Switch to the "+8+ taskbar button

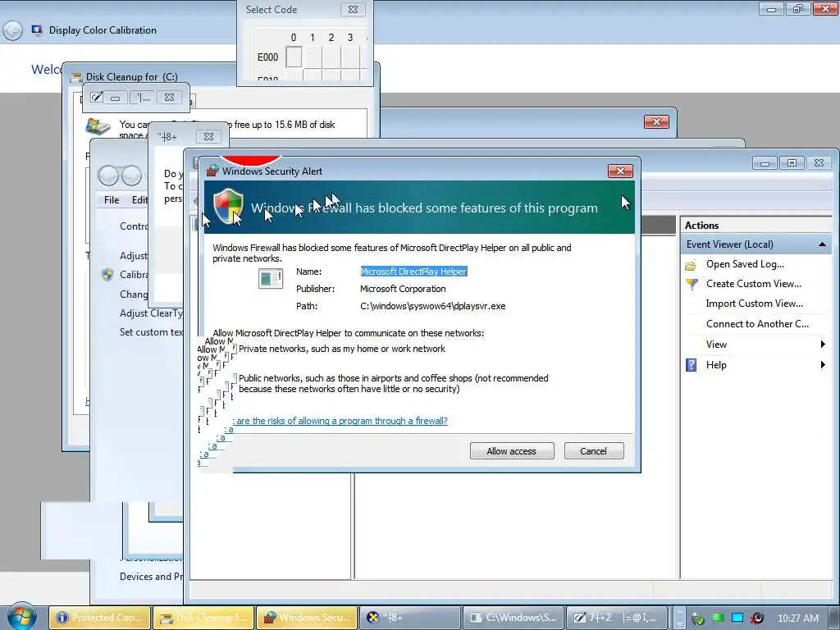click(x=410, y=618)
